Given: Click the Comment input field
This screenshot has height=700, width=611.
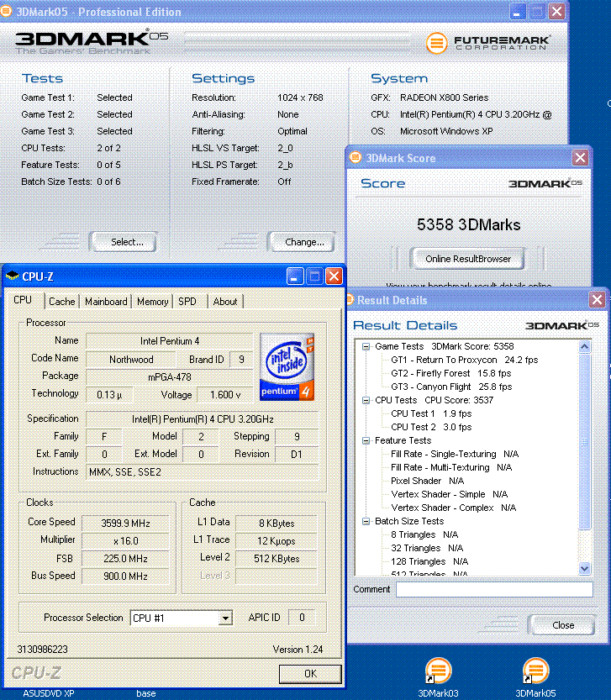Looking at the screenshot, I should 494,589.
